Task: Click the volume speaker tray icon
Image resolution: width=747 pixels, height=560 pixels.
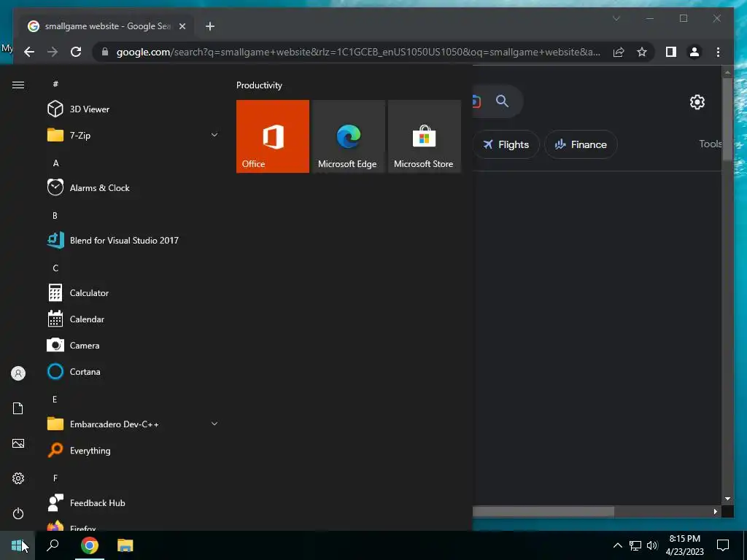Action: [652, 545]
